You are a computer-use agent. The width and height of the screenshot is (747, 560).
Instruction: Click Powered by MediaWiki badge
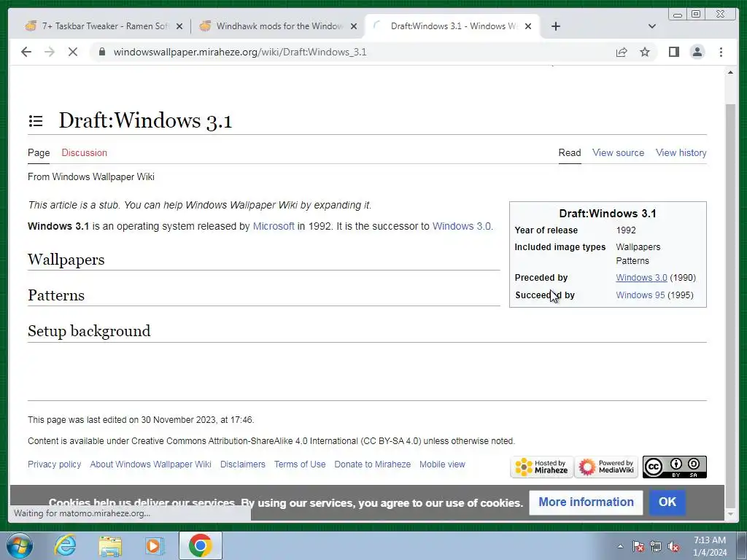[606, 467]
